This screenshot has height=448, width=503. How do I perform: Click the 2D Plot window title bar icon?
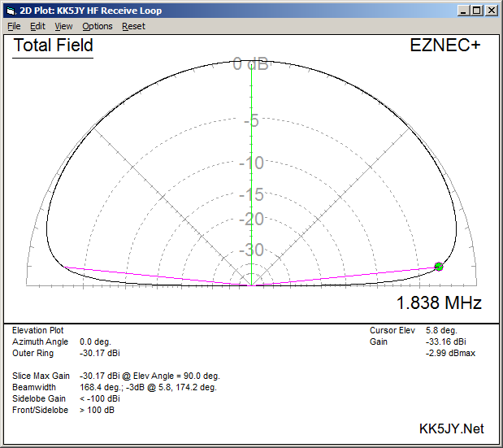11,11
